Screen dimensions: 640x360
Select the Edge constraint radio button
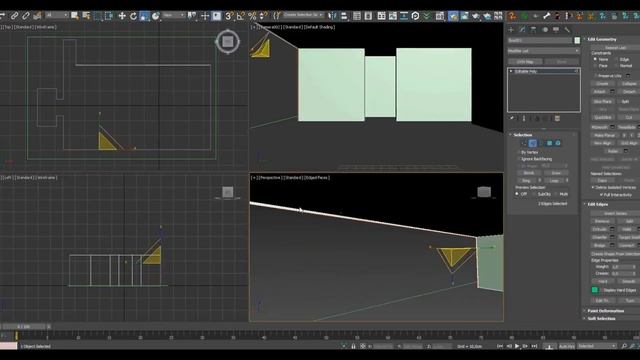pos(616,59)
